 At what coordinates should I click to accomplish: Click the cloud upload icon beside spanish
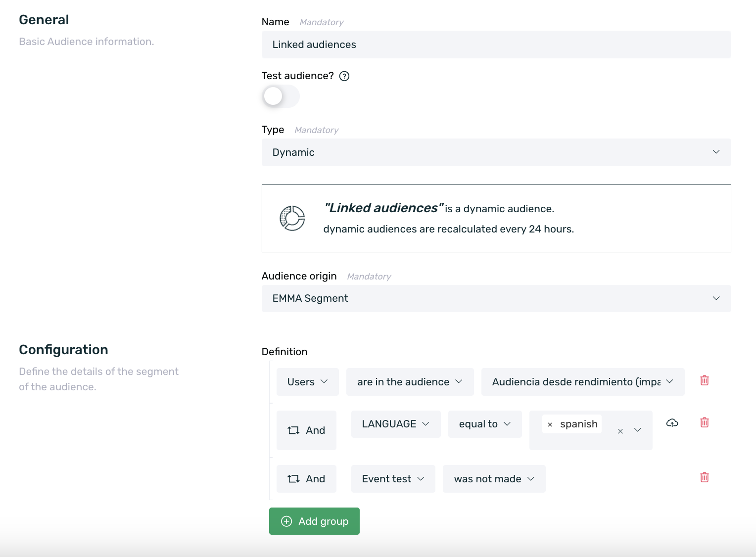672,423
